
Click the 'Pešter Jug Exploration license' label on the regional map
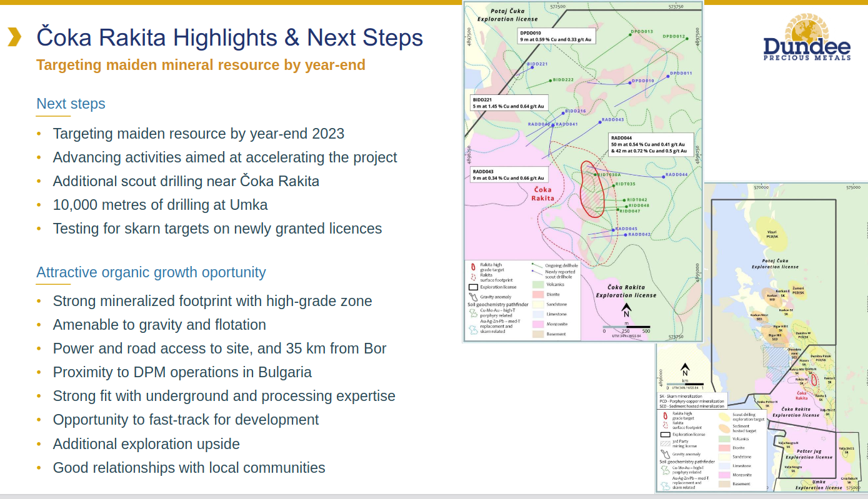point(809,454)
